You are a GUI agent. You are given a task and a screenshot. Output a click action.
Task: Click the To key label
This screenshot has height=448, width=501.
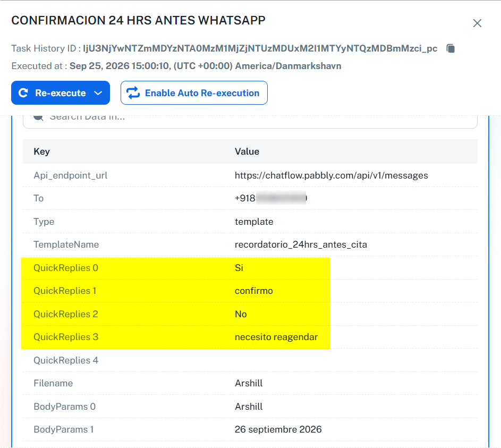(39, 198)
